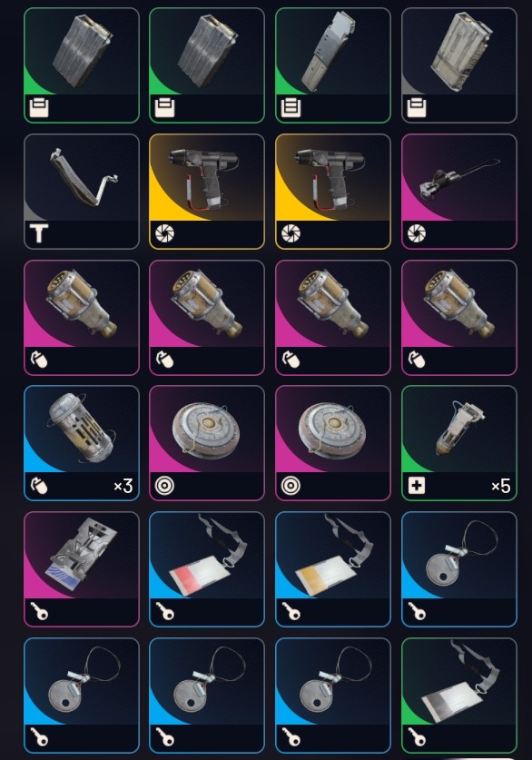The width and height of the screenshot is (532, 760).
Task: Click the striped magazine icon under the extended magazine
Action: [x=291, y=108]
